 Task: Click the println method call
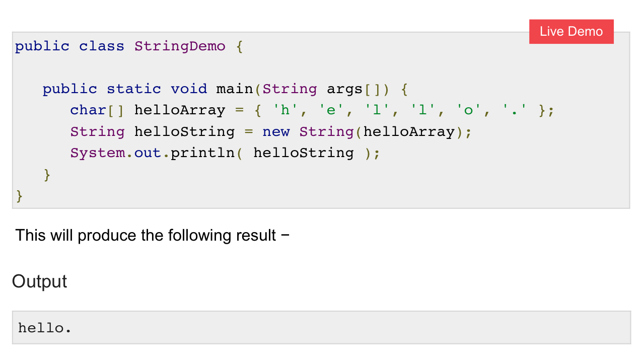coord(203,153)
